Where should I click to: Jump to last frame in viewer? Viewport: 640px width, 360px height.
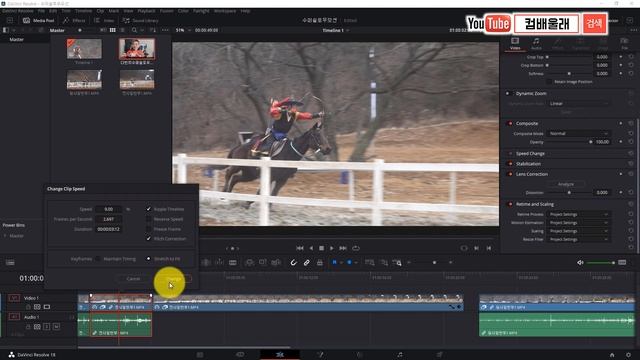click(343, 248)
